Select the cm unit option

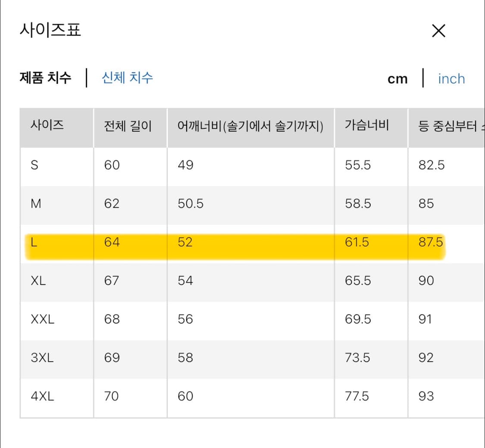[397, 78]
